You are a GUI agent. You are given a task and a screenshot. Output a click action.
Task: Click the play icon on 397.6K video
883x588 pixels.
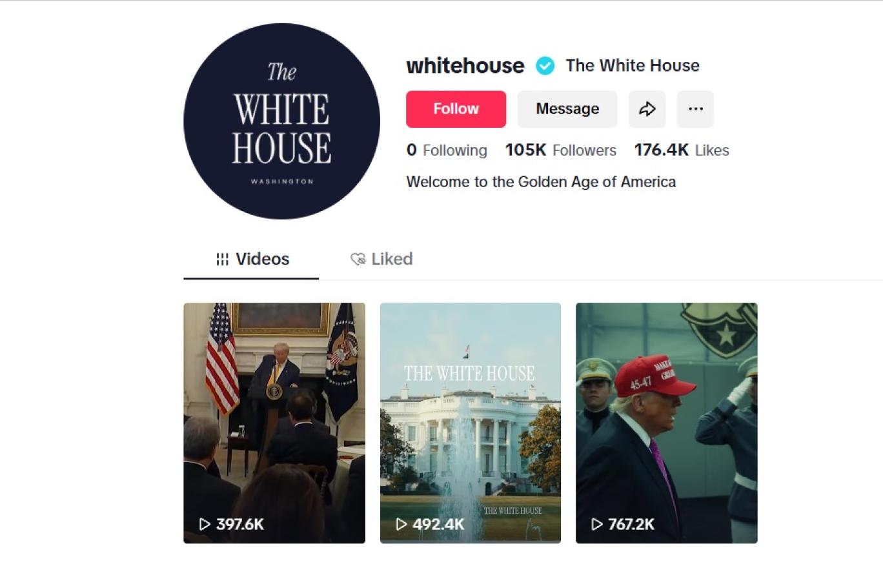[205, 524]
